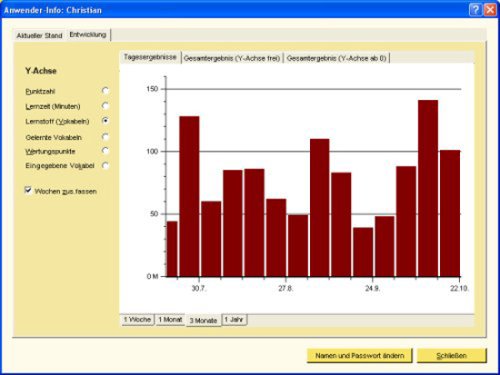The width and height of the screenshot is (500, 375).
Task: Select the Punktzahl radio button
Action: pos(105,91)
